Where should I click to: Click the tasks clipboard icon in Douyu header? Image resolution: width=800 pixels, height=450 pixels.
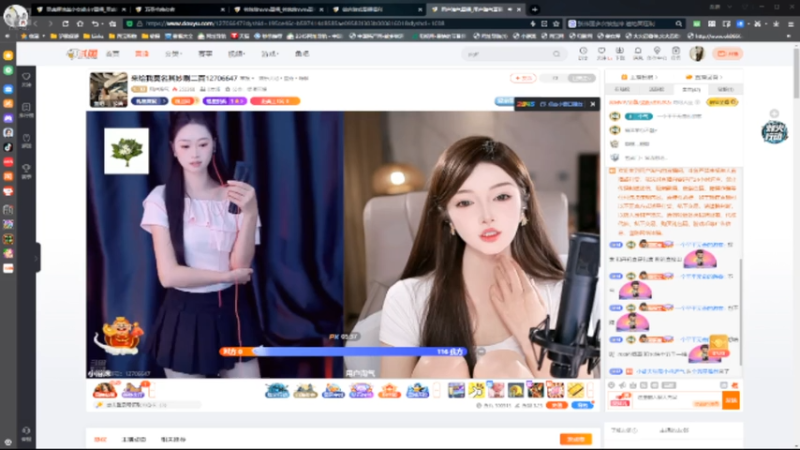(676, 53)
